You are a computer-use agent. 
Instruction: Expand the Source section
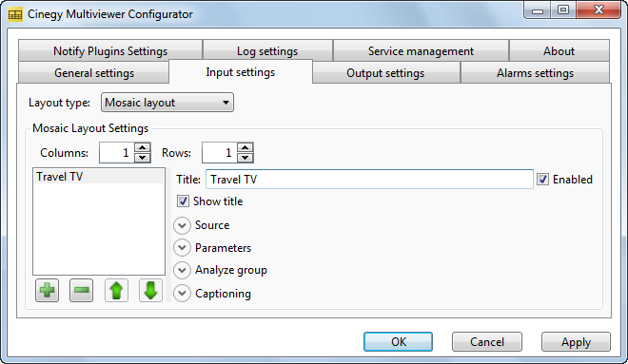point(182,225)
